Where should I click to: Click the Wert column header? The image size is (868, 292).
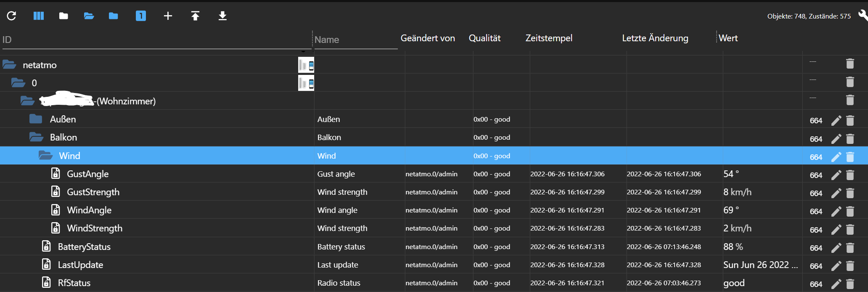point(728,38)
